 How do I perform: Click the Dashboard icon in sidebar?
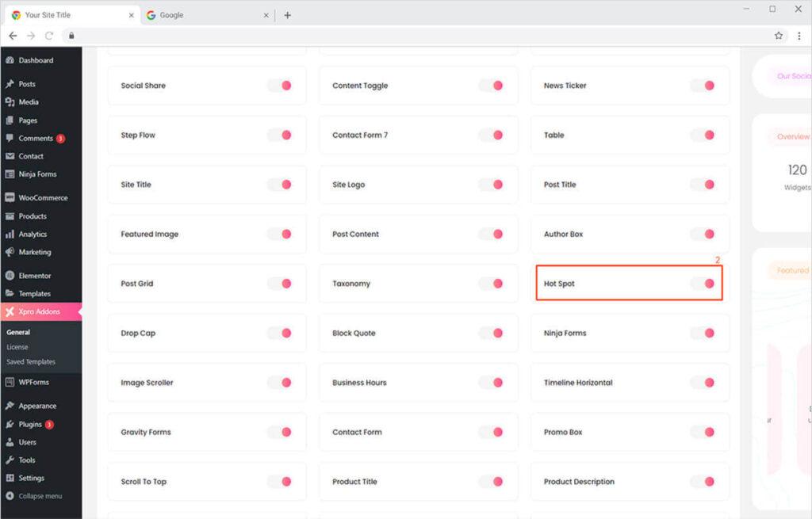click(x=10, y=60)
